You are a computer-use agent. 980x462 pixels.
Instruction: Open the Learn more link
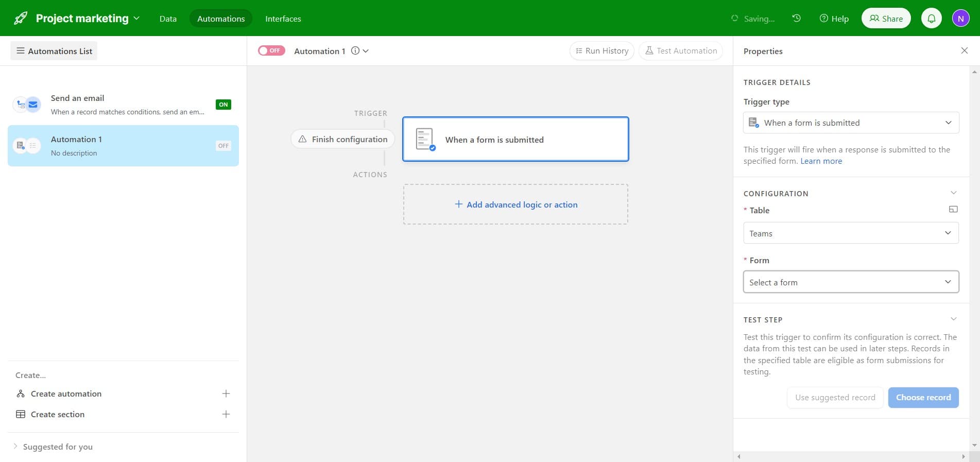tap(821, 161)
